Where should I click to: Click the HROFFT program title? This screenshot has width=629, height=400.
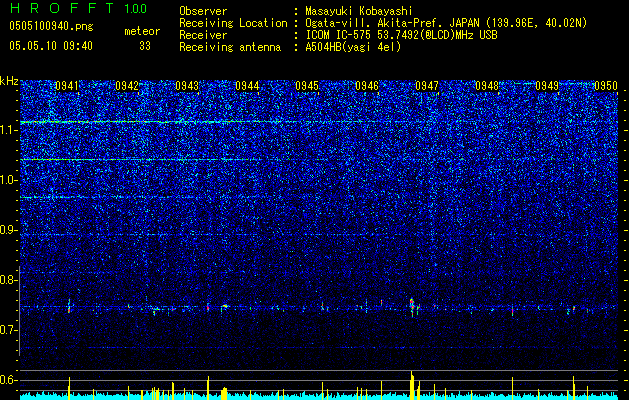(63, 8)
